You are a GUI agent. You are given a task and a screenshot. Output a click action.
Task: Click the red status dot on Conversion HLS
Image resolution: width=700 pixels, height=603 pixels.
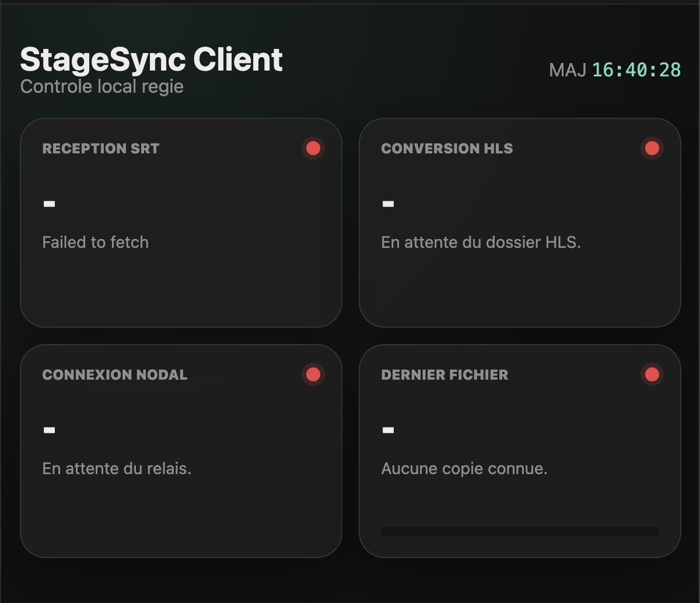652,148
